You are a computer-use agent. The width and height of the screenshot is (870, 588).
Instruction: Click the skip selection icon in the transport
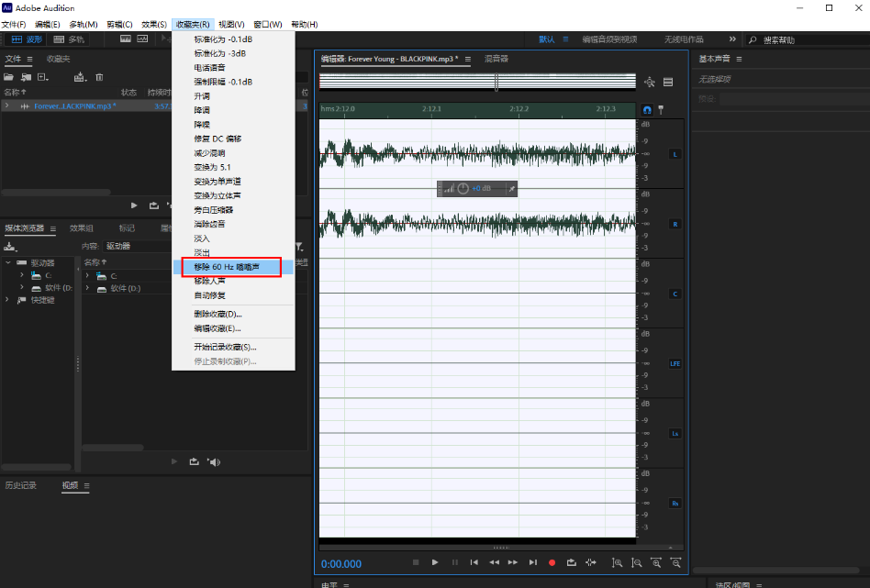(590, 562)
